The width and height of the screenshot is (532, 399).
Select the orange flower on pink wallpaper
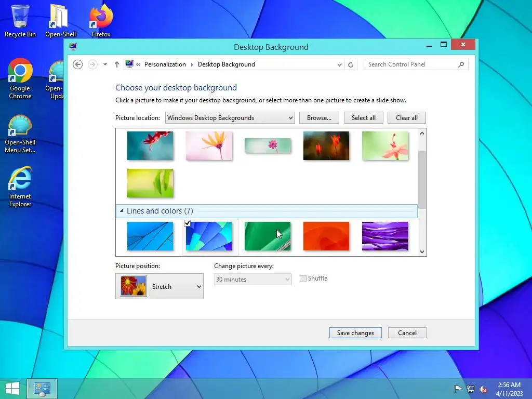(x=209, y=145)
